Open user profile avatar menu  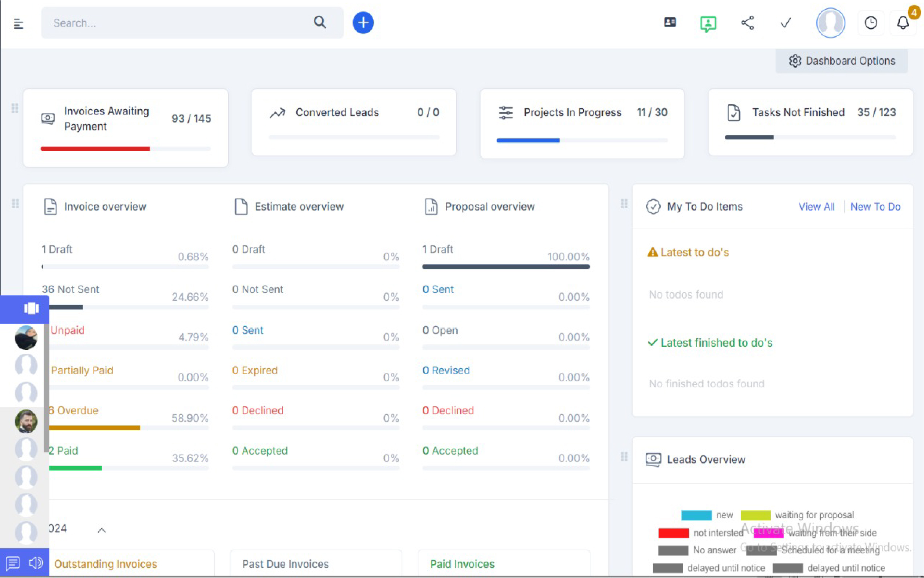click(x=831, y=23)
